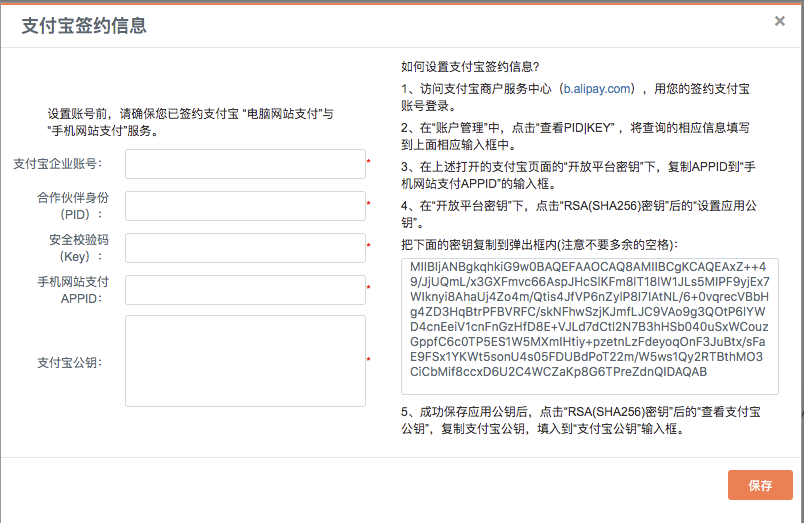This screenshot has width=804, height=523.
Task: Click the 安全校验码 (Key) input field
Action: pyautogui.click(x=245, y=248)
